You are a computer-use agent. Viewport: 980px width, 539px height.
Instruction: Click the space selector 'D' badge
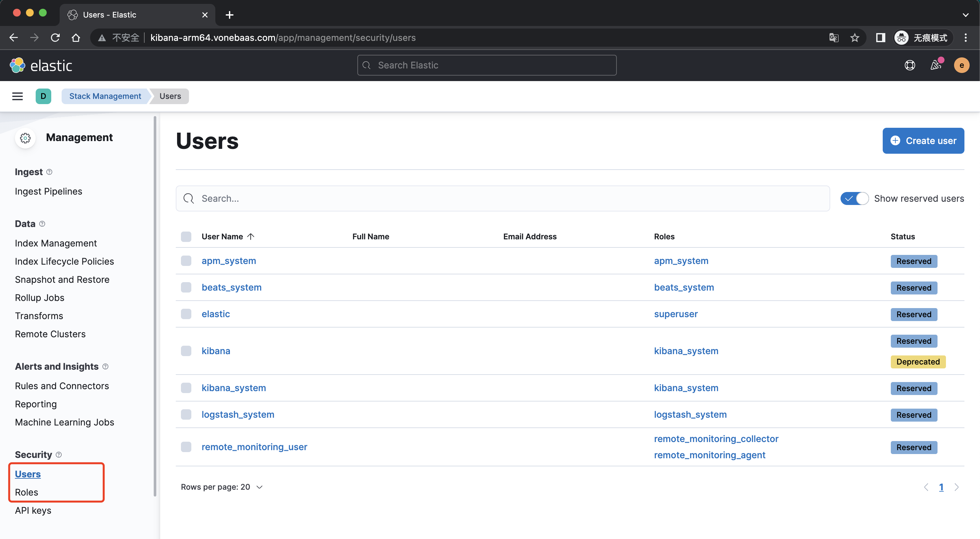[43, 96]
